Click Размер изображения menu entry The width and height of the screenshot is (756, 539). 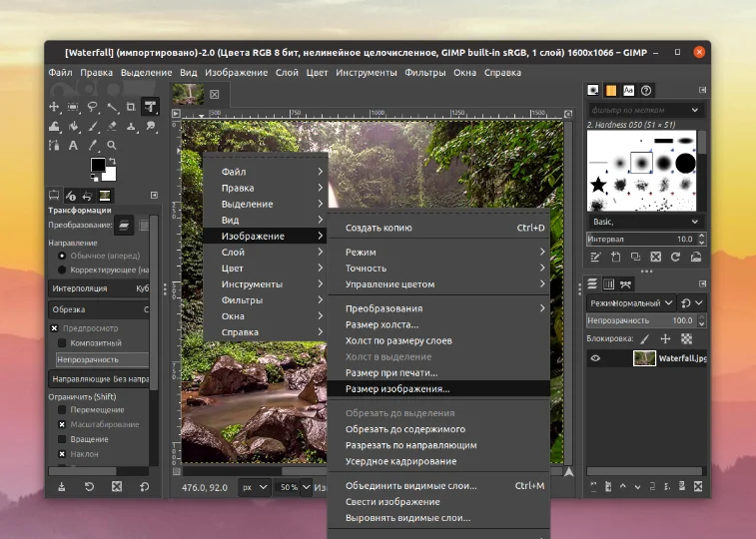click(397, 388)
